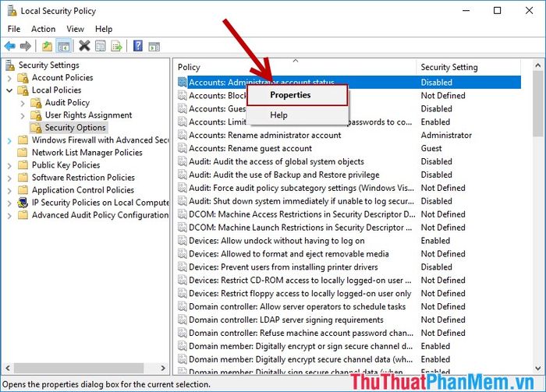Expand the Account Policies node
The height and width of the screenshot is (392, 546).
[9, 78]
